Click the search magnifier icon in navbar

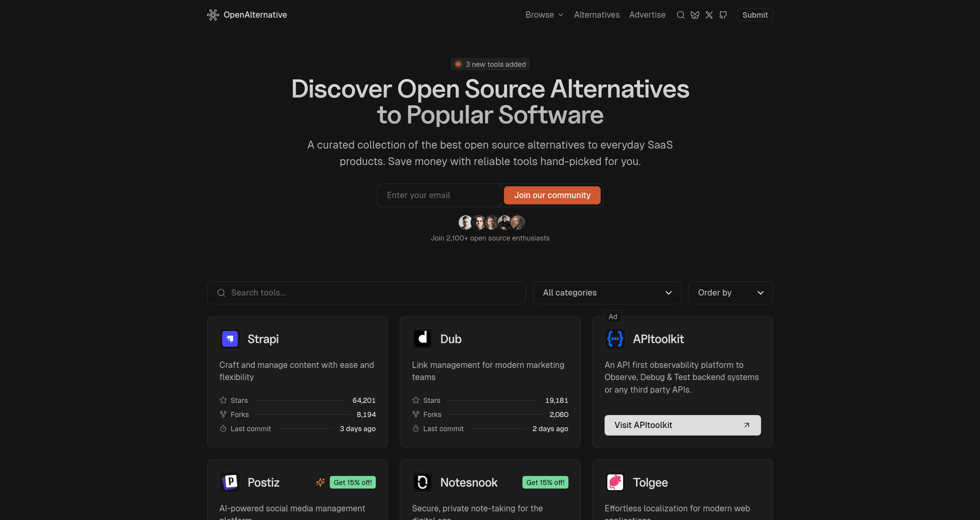[681, 14]
